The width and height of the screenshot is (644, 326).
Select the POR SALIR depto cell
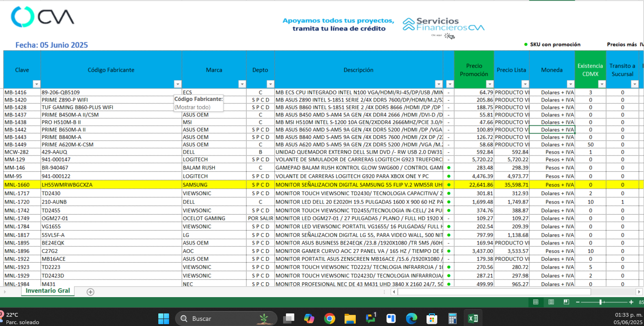[260, 218]
